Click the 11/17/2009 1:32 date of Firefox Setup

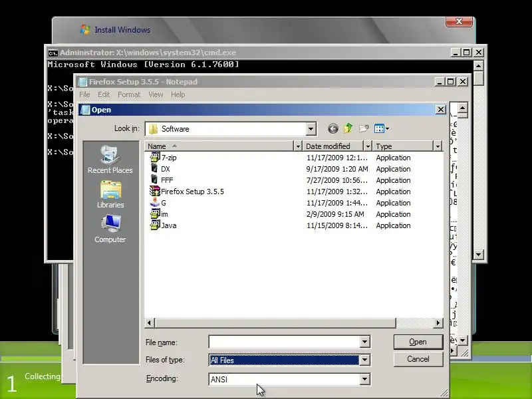coord(337,192)
